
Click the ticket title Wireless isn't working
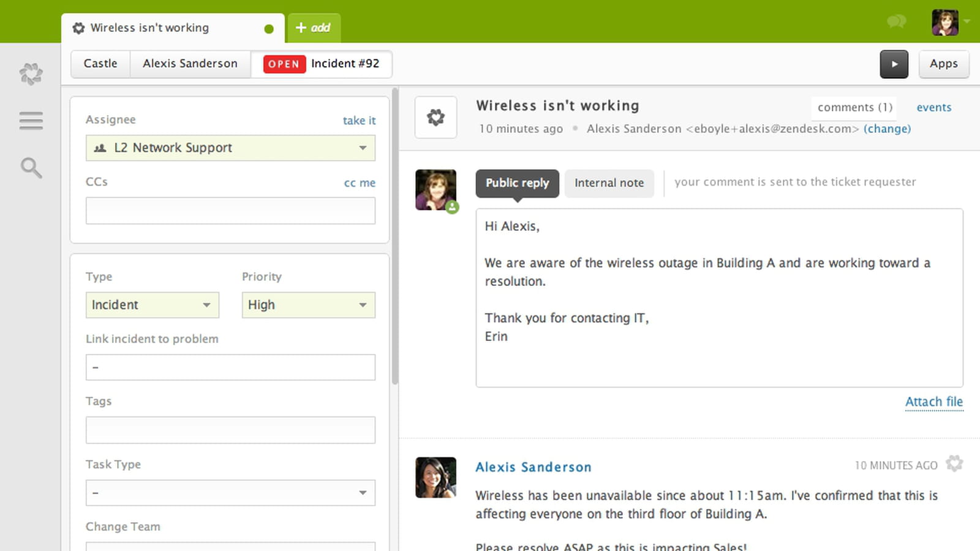558,106
